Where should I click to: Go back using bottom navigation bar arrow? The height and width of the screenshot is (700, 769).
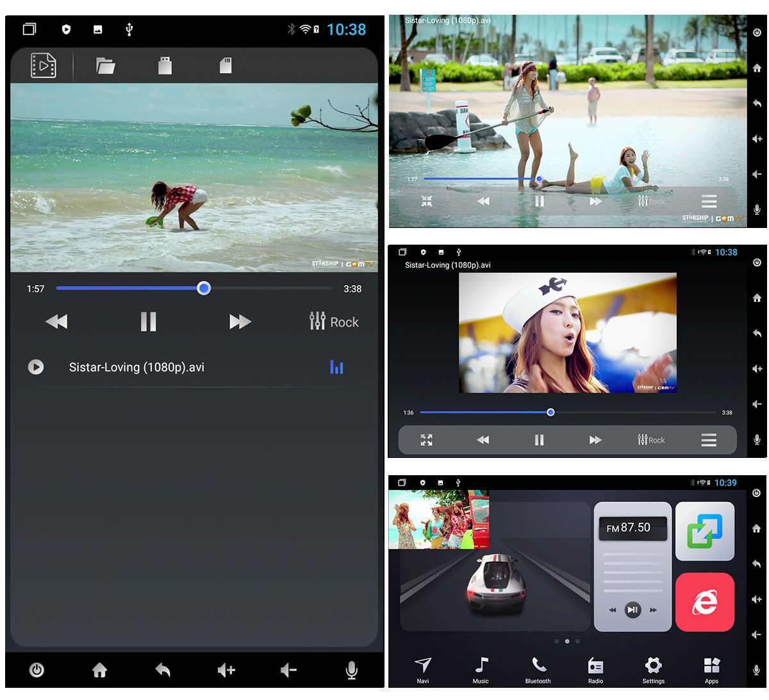tap(163, 671)
